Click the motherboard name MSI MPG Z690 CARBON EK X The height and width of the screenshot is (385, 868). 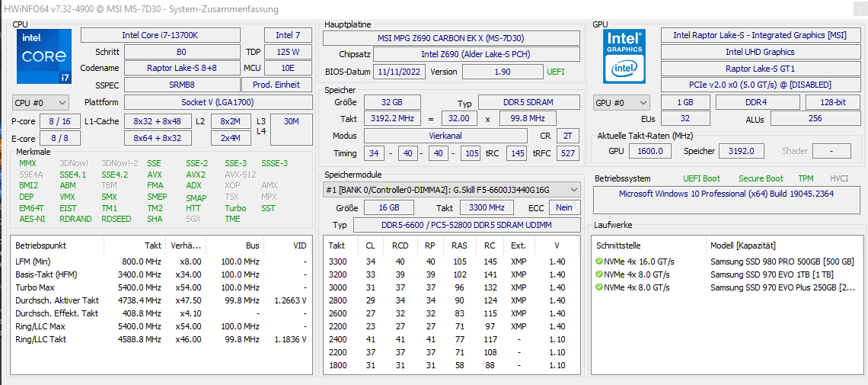[452, 38]
